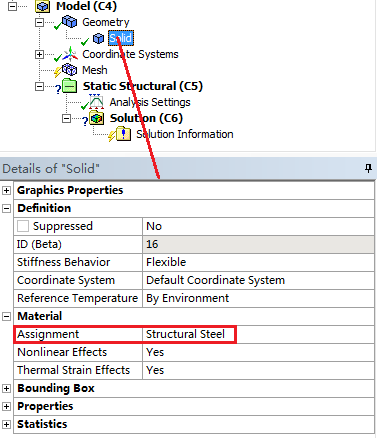377x438 pixels.
Task: Collapse the Model (C4) tree node
Action: (12, 6)
